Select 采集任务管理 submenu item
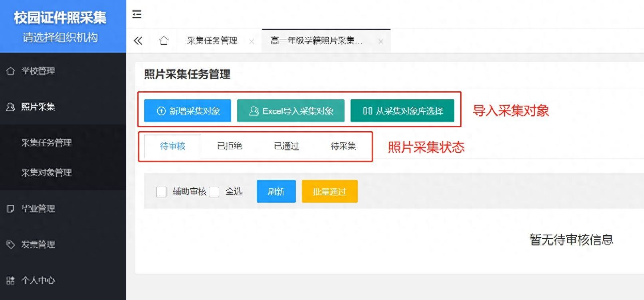Viewport: 644px width, 300px height. click(x=46, y=143)
